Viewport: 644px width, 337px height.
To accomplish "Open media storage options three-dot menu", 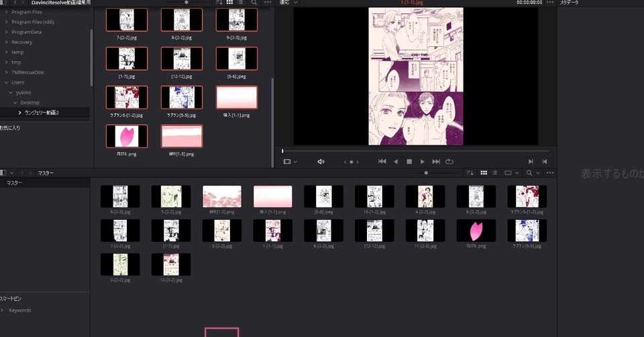I will 268,3.
